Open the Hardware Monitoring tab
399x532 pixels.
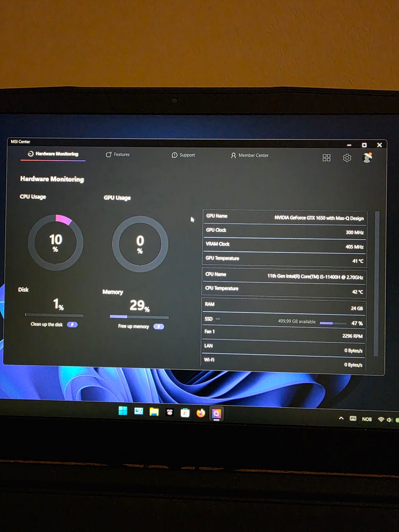tap(53, 154)
